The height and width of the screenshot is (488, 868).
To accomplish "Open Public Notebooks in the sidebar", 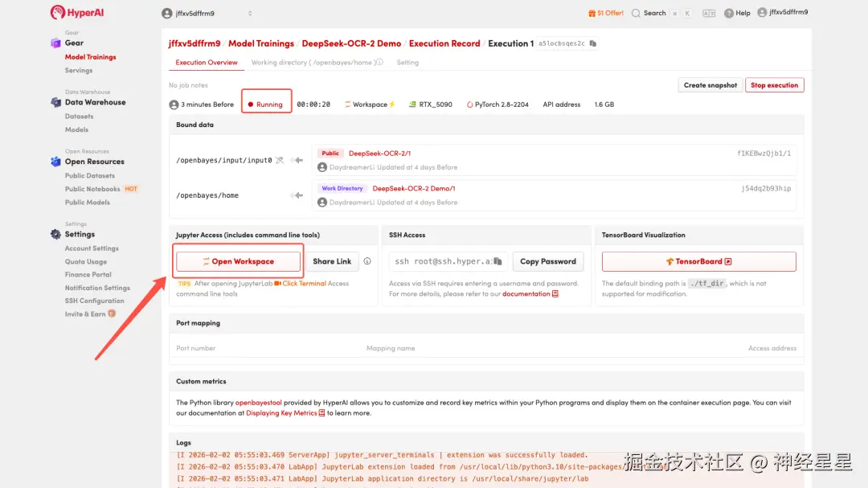I will [x=92, y=189].
